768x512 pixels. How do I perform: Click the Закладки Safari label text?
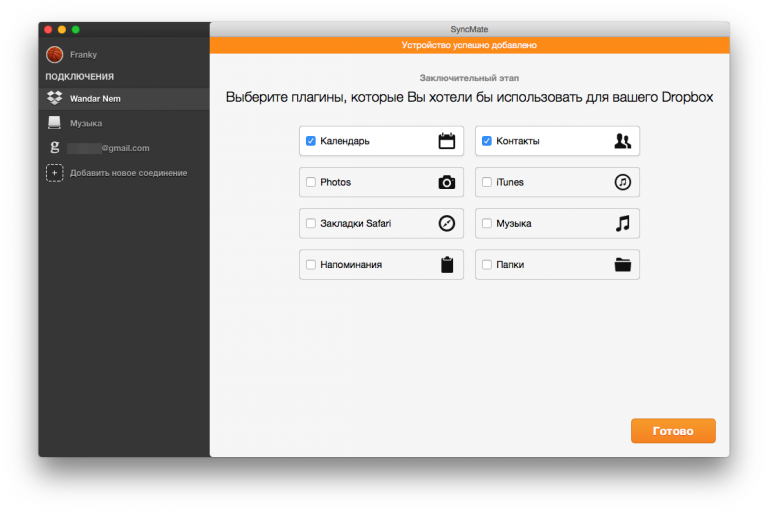tap(356, 223)
